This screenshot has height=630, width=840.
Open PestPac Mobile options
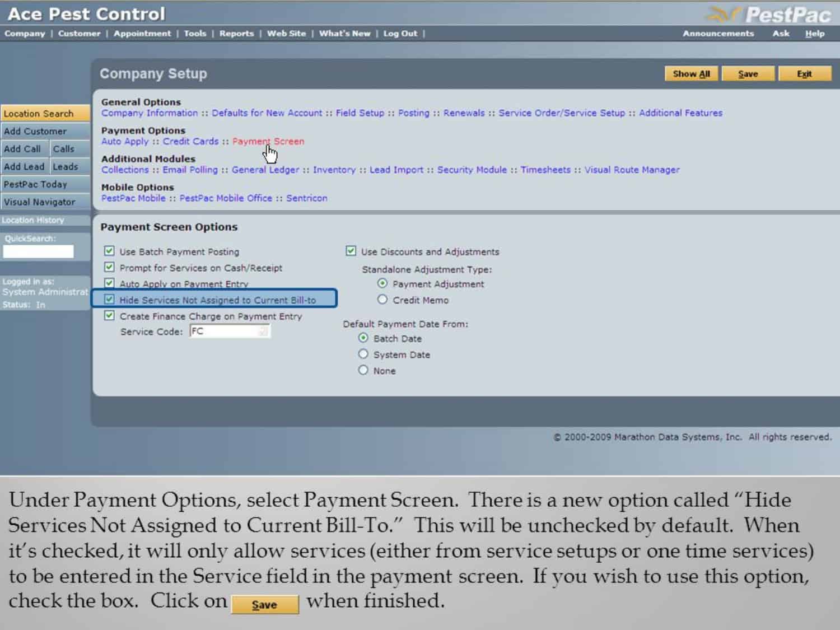tap(133, 198)
